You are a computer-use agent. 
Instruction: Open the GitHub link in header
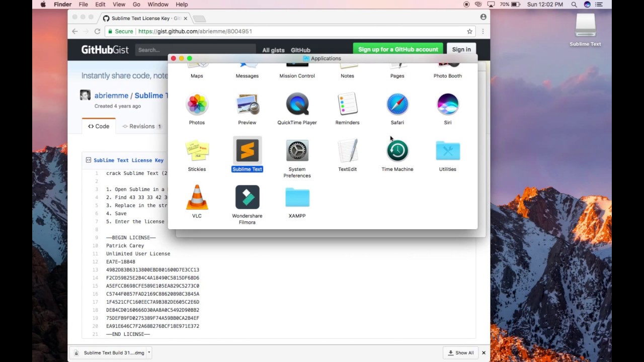(300, 50)
